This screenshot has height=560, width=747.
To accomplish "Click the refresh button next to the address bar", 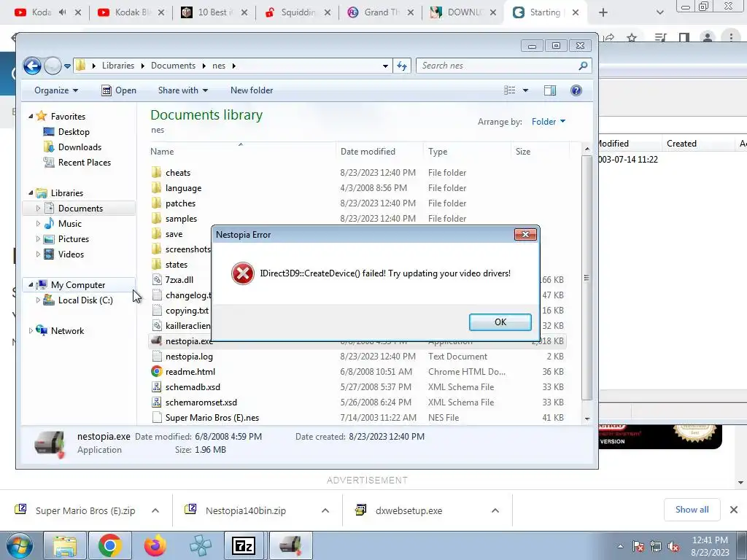I will pyautogui.click(x=402, y=66).
